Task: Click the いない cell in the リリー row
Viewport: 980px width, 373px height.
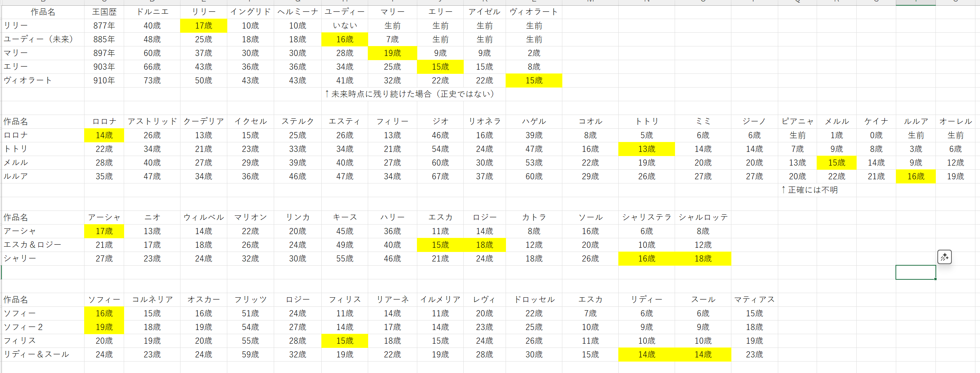Action: click(345, 26)
